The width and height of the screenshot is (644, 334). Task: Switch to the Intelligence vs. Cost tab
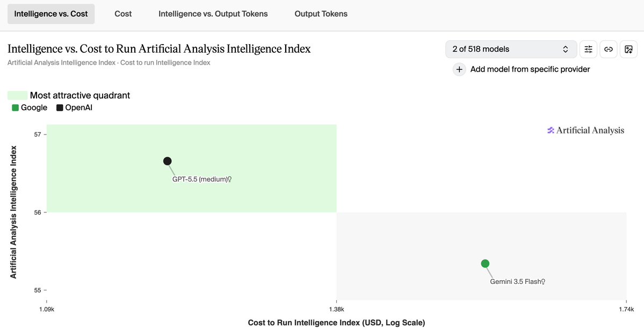click(51, 14)
